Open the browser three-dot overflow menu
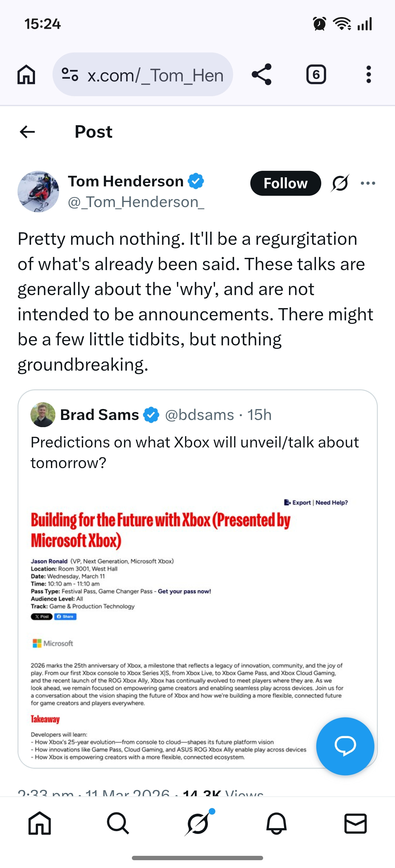Image resolution: width=395 pixels, height=868 pixels. pos(368,75)
